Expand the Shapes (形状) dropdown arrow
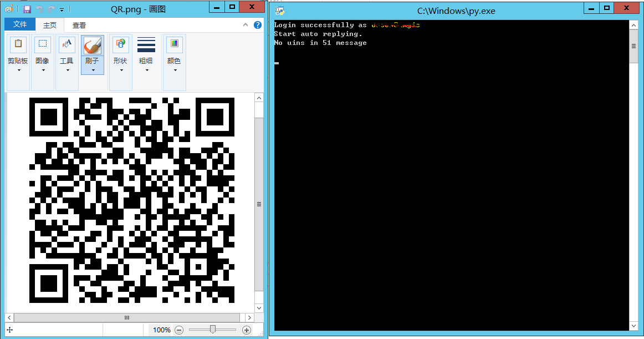The height and width of the screenshot is (339, 644). [x=121, y=70]
